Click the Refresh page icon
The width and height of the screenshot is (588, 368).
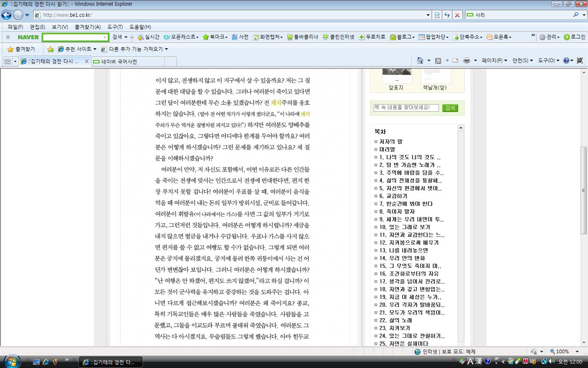(x=447, y=15)
